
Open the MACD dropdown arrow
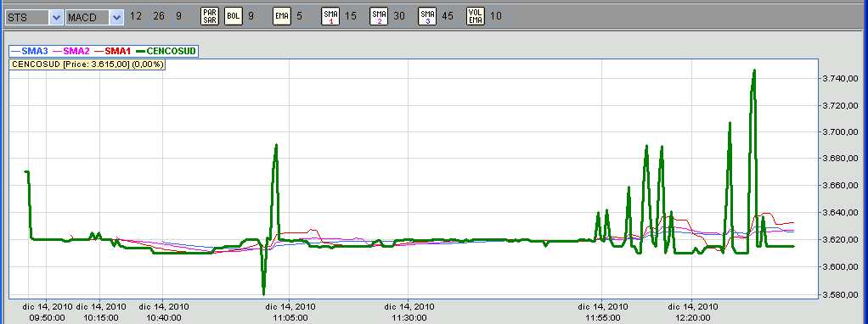tap(116, 18)
